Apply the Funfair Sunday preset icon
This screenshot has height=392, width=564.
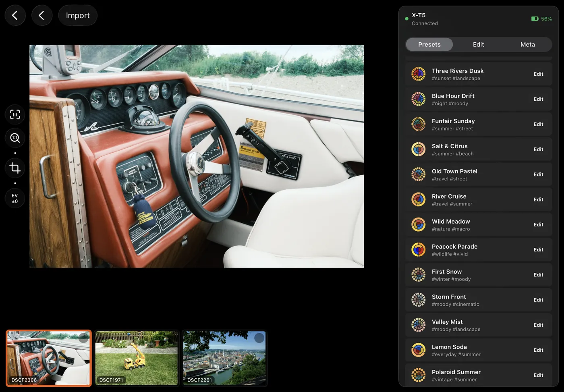pos(419,124)
